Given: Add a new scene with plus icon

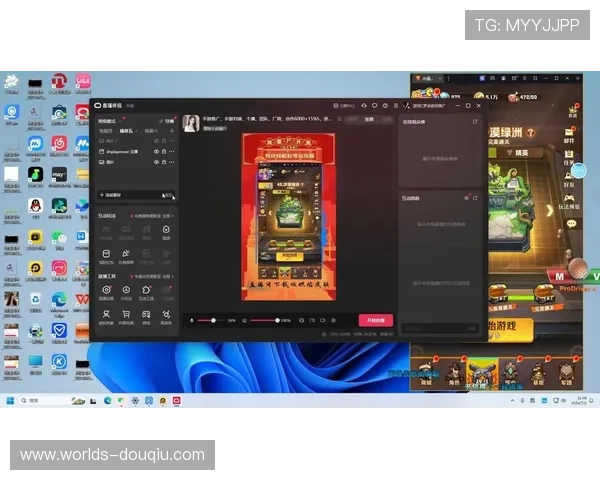Looking at the screenshot, I should click(171, 131).
